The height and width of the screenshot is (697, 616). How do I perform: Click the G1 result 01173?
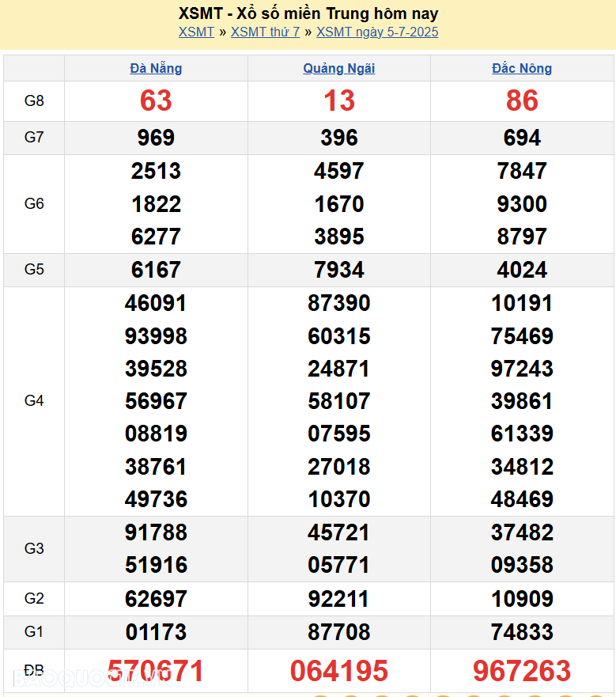coord(156,632)
